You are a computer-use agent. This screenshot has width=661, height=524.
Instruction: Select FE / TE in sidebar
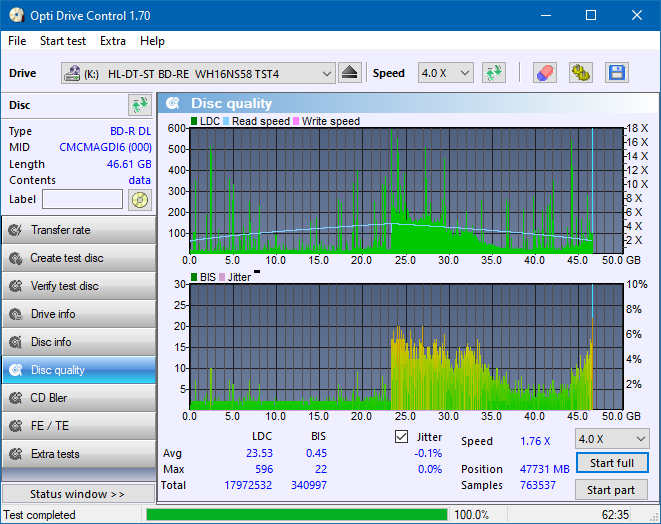[x=79, y=426]
